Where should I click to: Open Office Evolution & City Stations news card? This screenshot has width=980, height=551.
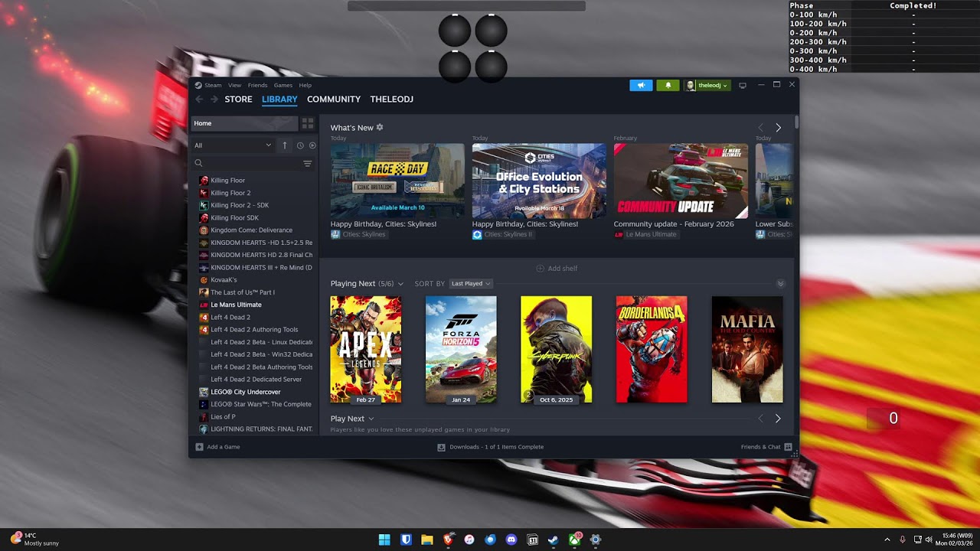pyautogui.click(x=539, y=181)
